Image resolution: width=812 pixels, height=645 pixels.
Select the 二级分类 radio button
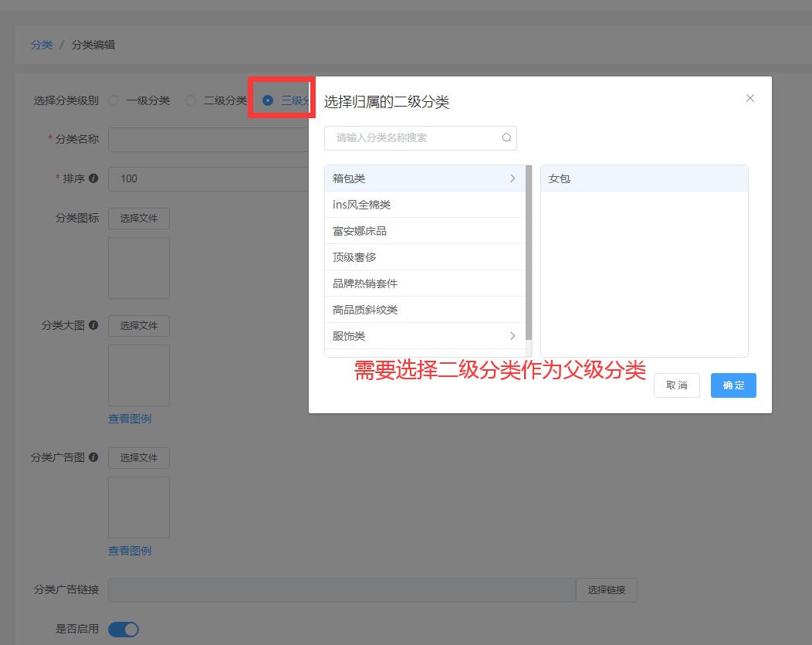pyautogui.click(x=191, y=100)
